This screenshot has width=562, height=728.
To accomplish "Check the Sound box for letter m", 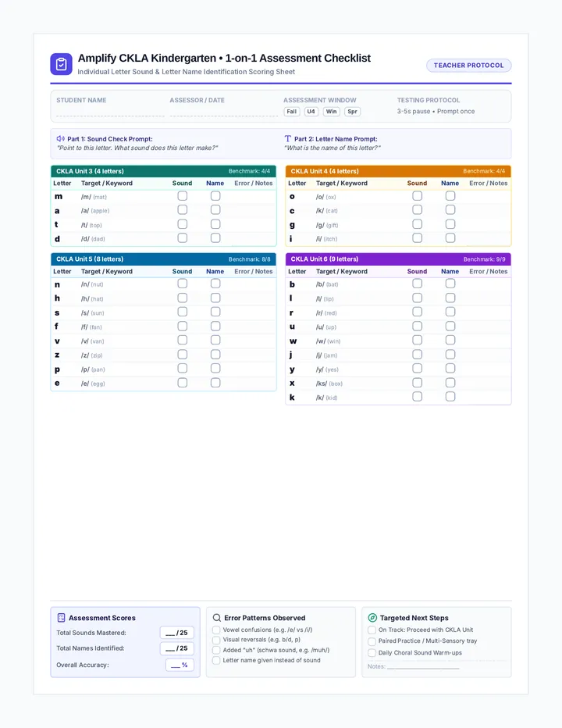I will click(183, 196).
